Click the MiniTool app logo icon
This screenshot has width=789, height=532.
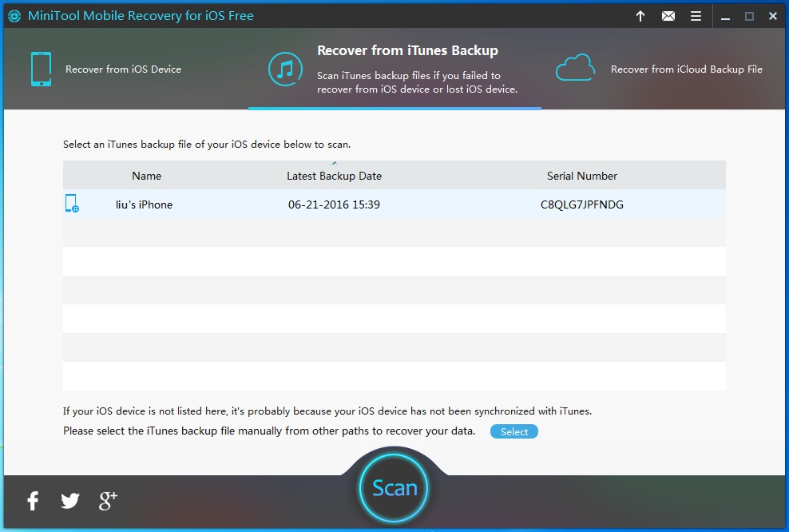(14, 16)
